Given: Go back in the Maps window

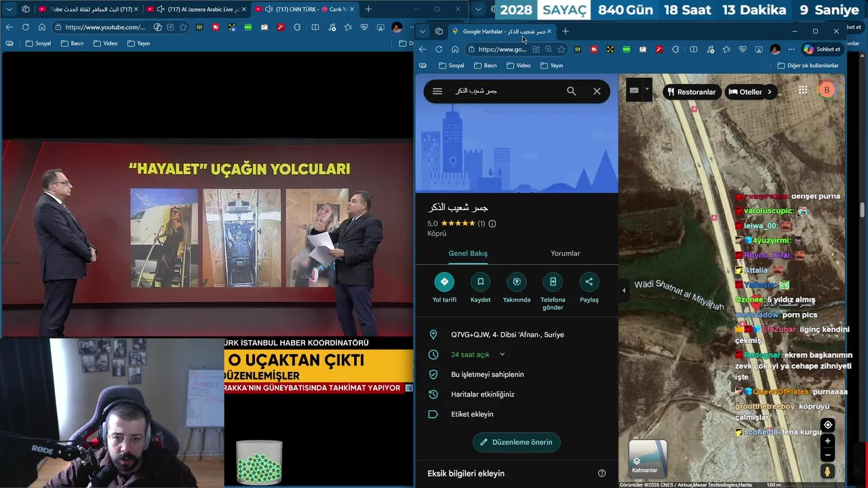Looking at the screenshot, I should click(x=422, y=49).
